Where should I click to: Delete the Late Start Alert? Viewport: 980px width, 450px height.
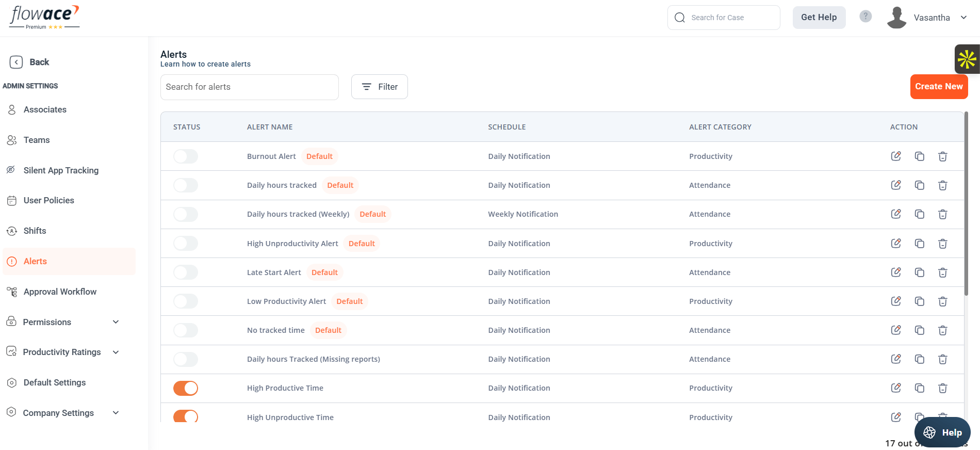(942, 272)
